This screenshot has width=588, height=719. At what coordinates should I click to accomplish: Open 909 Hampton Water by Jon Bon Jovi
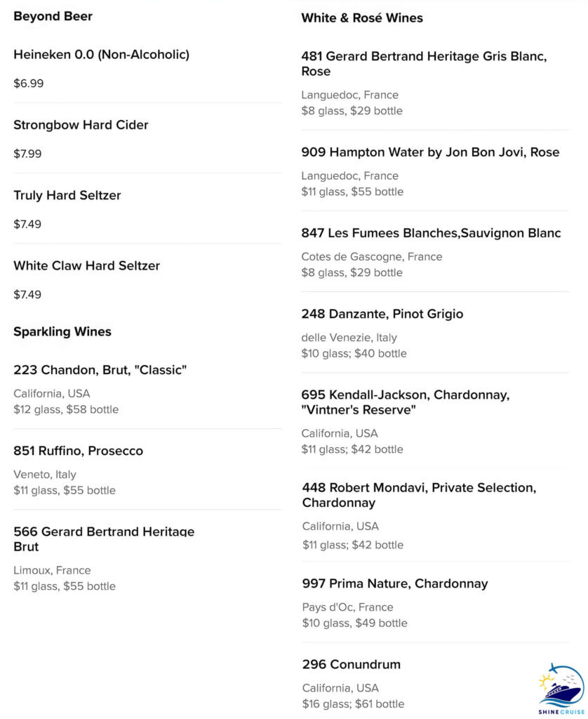[430, 152]
